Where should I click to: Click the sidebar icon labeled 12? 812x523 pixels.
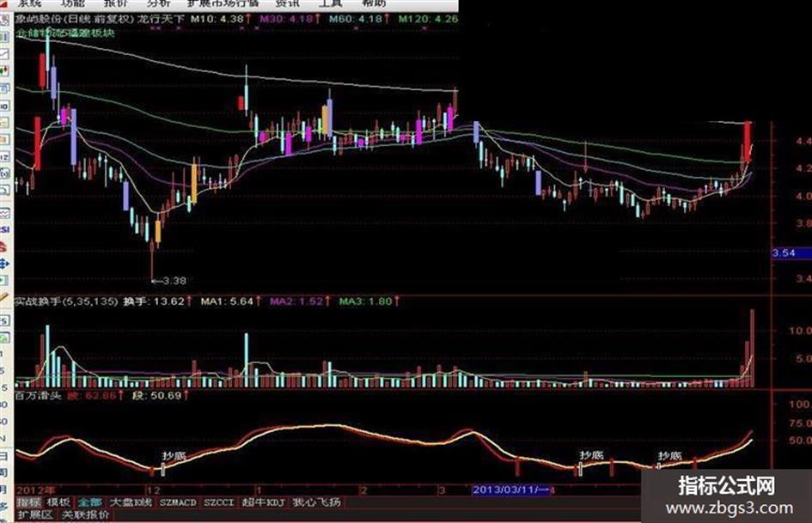click(4, 156)
